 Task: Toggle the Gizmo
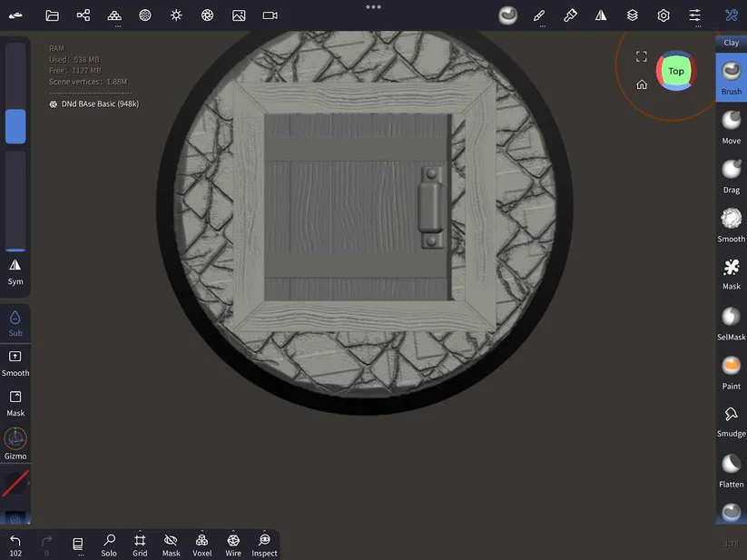coord(15,443)
